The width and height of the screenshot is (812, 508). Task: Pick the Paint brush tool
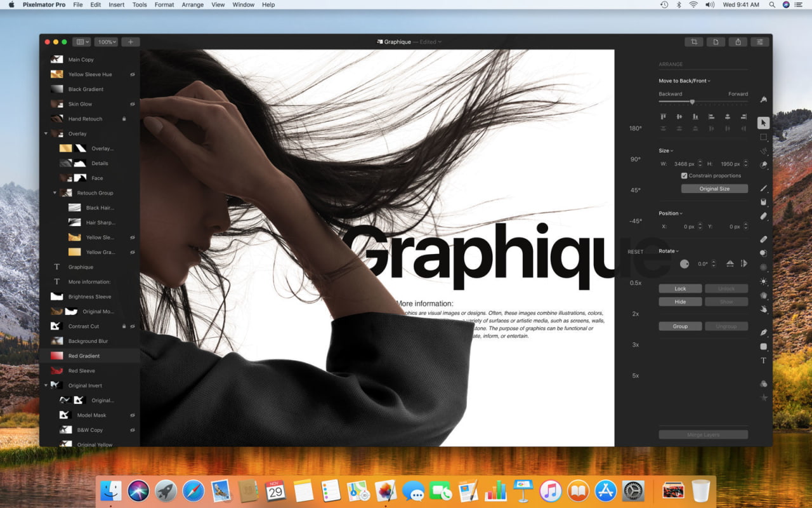click(763, 189)
